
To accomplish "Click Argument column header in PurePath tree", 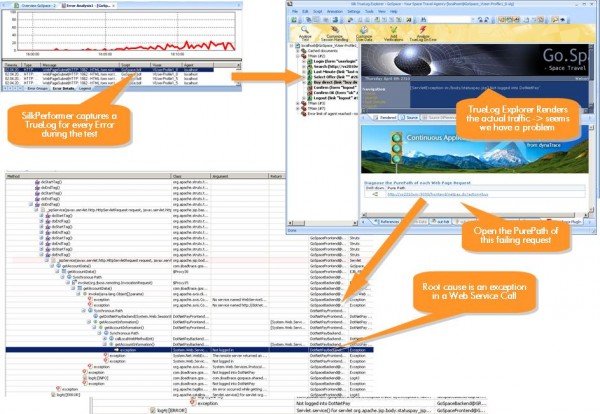I will click(x=240, y=176).
